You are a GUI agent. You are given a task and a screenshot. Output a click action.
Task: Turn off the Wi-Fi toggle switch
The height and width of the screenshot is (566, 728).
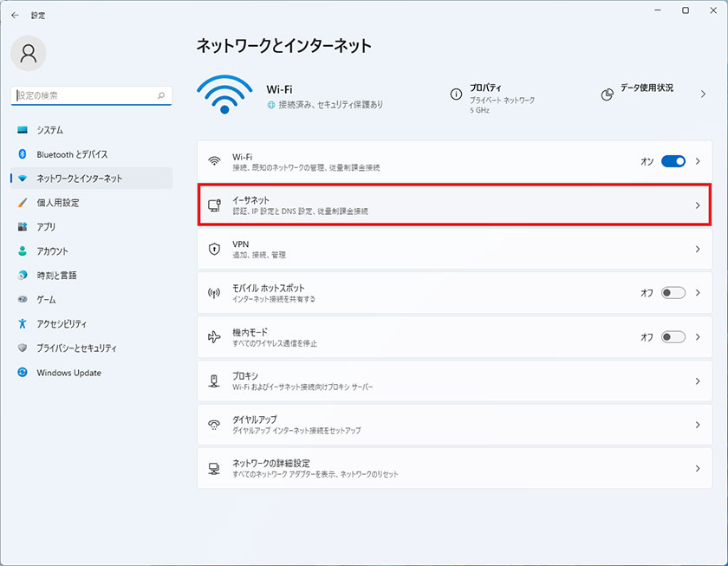click(x=673, y=161)
